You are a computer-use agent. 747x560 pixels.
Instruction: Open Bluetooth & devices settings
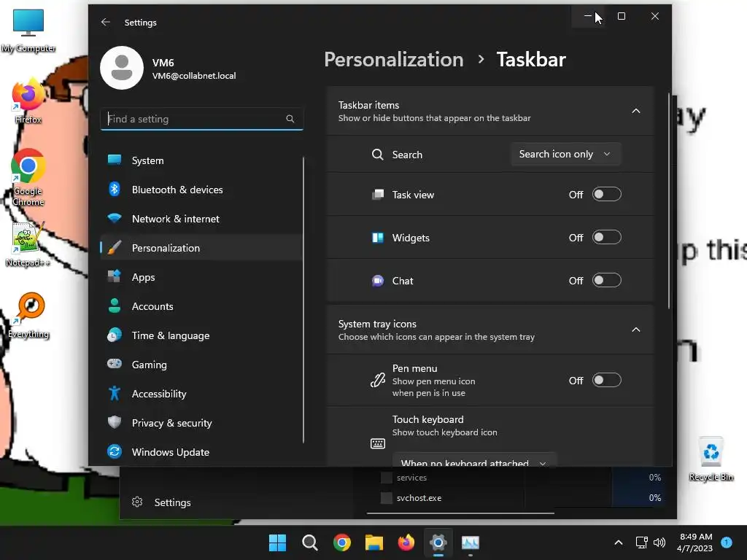(201, 190)
